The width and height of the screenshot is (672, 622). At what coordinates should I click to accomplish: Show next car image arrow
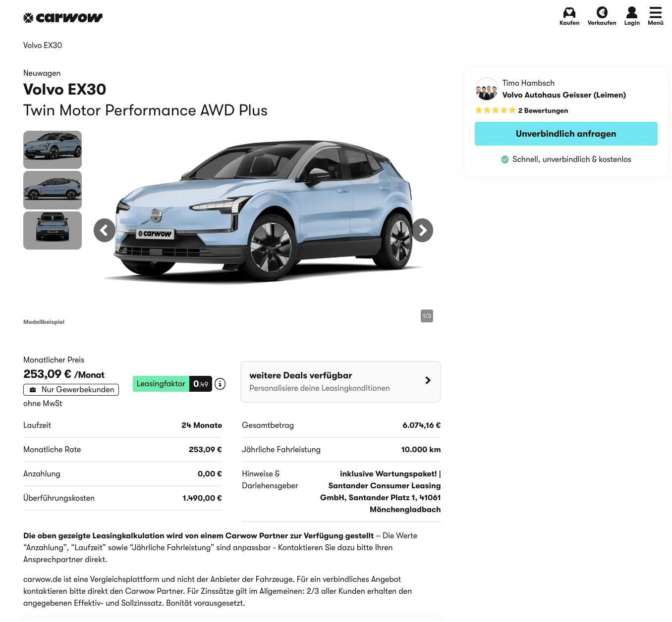pyautogui.click(x=422, y=230)
